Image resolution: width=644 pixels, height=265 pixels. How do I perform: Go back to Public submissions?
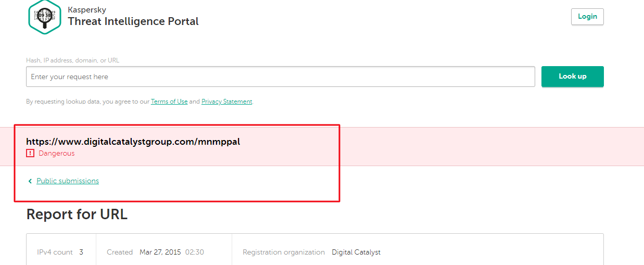68,181
